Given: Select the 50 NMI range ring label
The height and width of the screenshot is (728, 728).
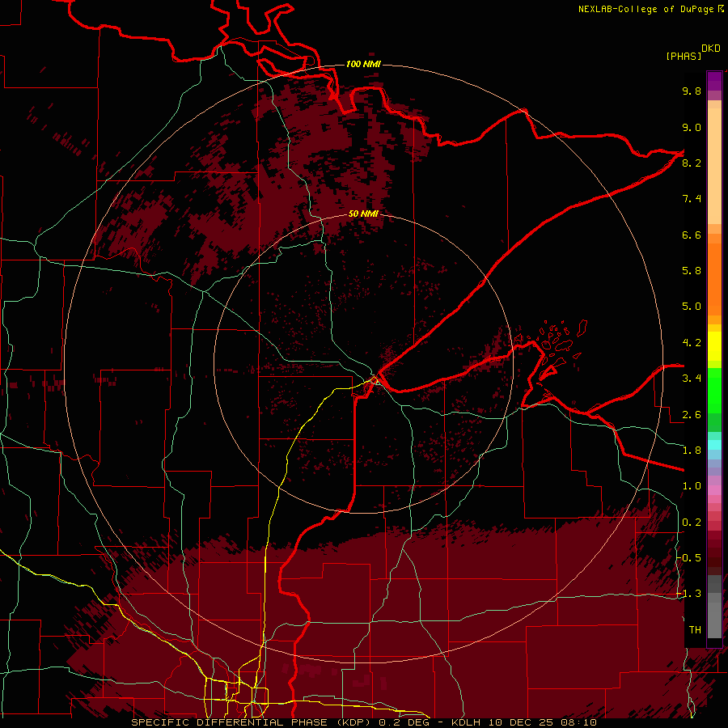Looking at the screenshot, I should pos(363,214).
